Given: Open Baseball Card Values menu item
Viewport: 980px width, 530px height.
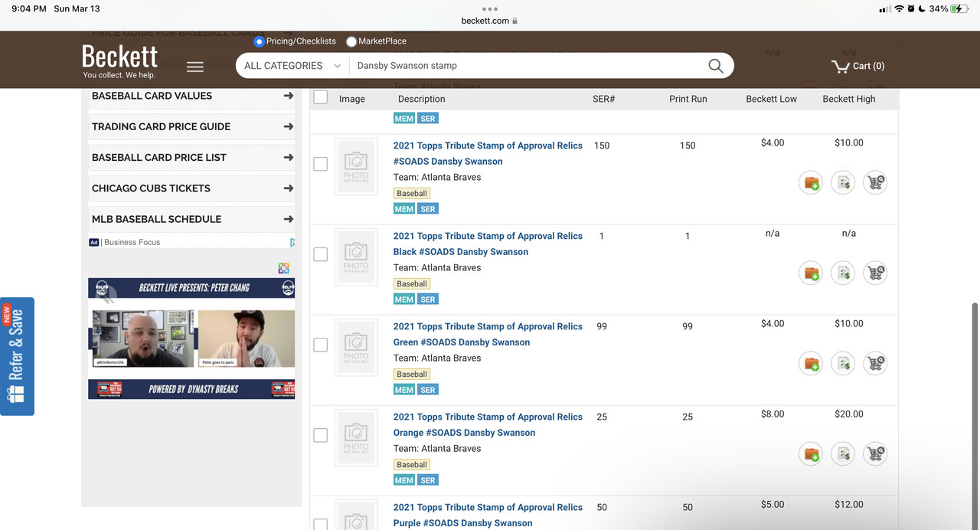Looking at the screenshot, I should click(x=191, y=96).
